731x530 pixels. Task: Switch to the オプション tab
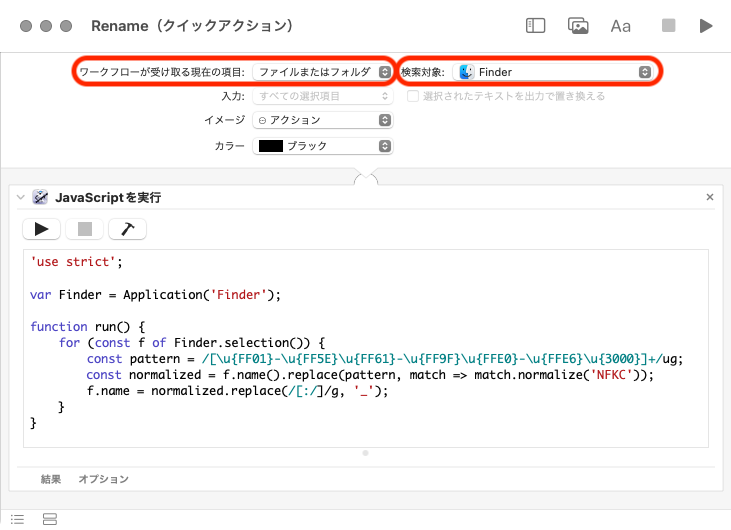coord(103,479)
